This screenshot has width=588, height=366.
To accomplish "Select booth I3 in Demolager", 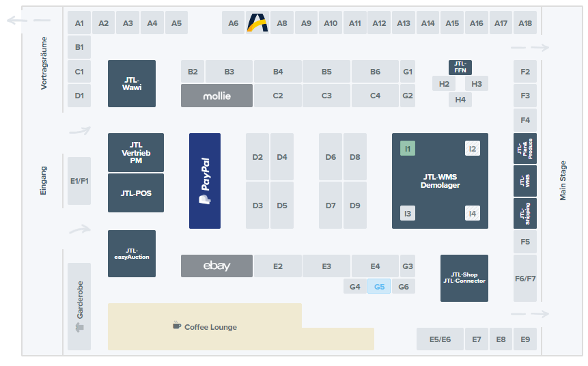I will [408, 213].
